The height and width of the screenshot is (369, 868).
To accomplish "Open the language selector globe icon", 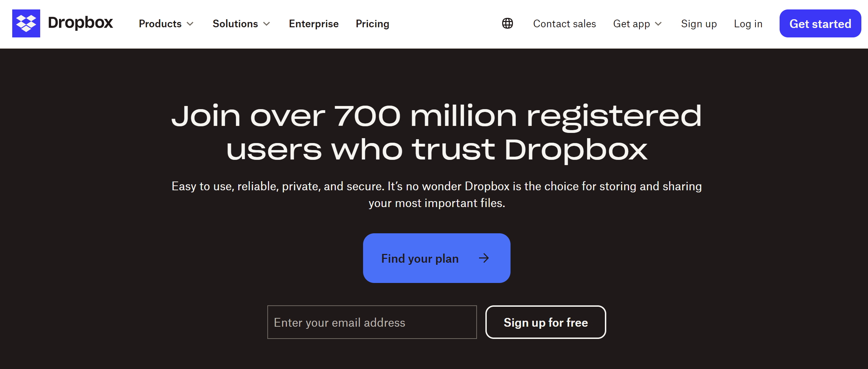I will (x=507, y=23).
